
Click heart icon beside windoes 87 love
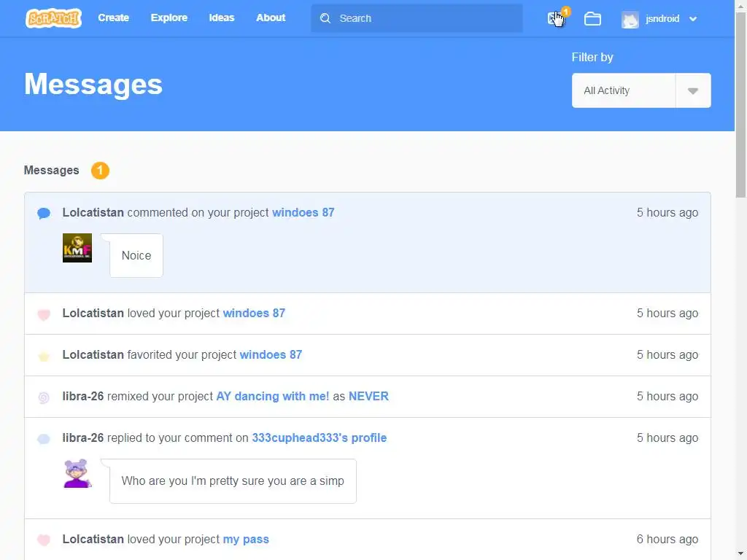[44, 314]
